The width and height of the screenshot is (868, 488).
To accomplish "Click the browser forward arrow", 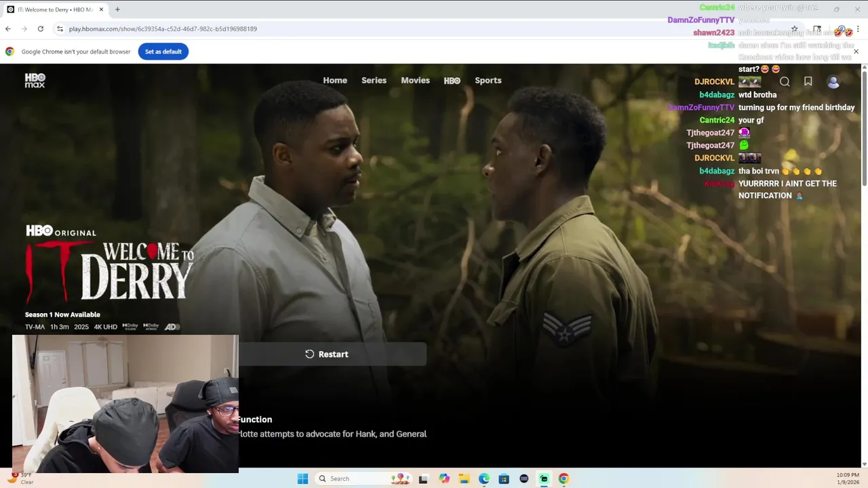I will click(x=24, y=28).
